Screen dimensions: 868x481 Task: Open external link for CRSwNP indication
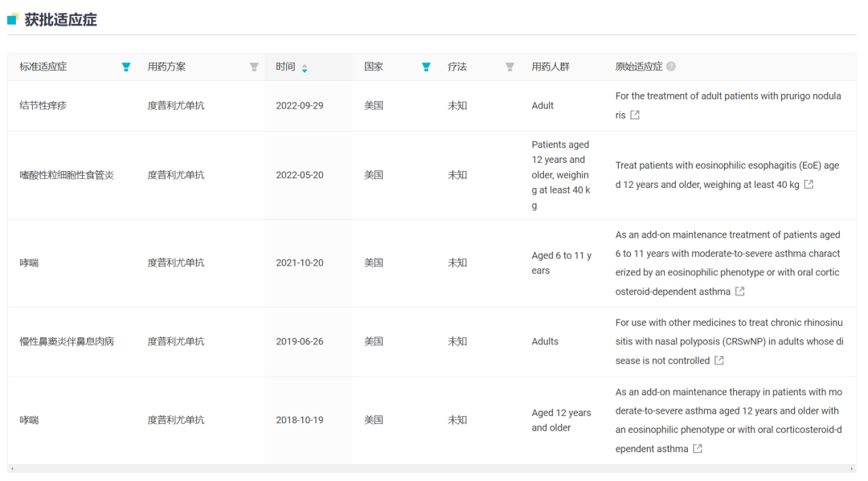(x=719, y=361)
